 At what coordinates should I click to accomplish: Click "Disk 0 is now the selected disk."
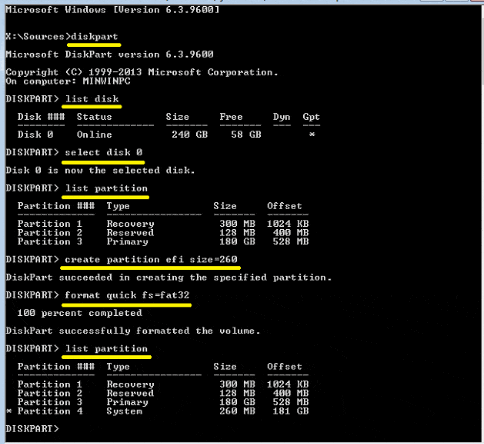coord(100,171)
